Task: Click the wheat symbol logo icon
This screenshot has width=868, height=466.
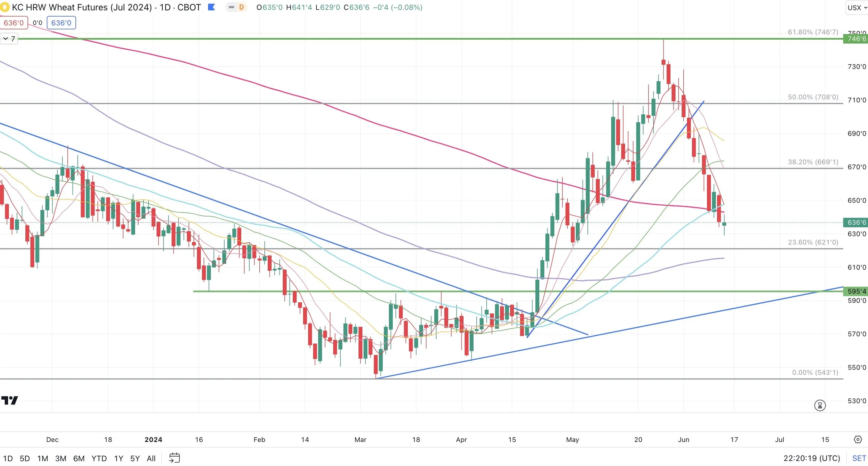Action: (x=5, y=7)
